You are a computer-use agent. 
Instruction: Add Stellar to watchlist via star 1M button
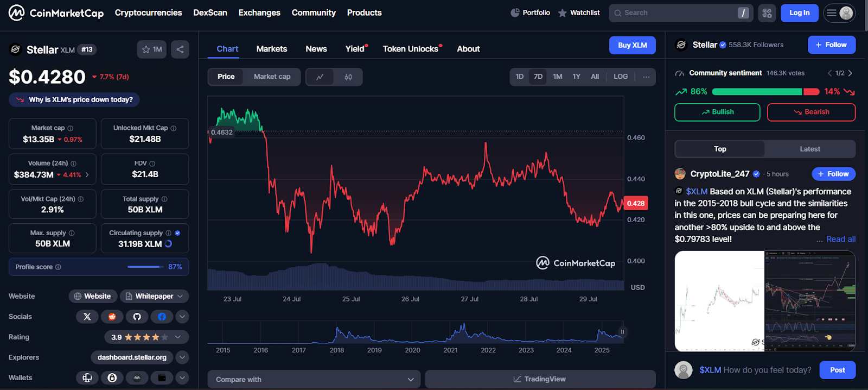[x=152, y=49]
